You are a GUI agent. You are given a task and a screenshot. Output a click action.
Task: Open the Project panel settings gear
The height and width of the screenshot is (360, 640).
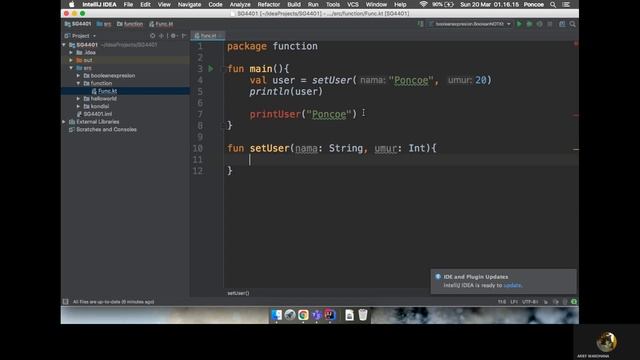coord(173,36)
